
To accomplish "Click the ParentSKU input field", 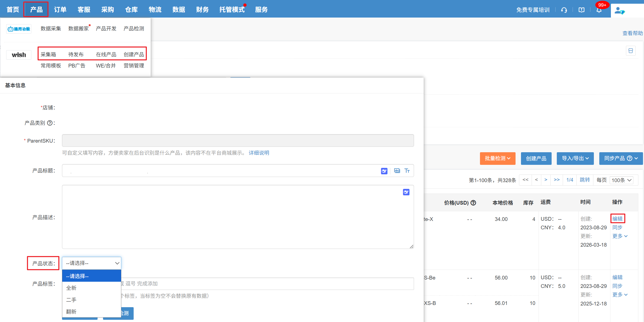I will coord(237,141).
